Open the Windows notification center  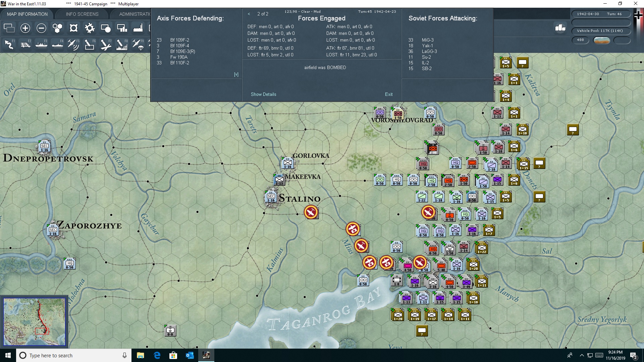point(634,355)
